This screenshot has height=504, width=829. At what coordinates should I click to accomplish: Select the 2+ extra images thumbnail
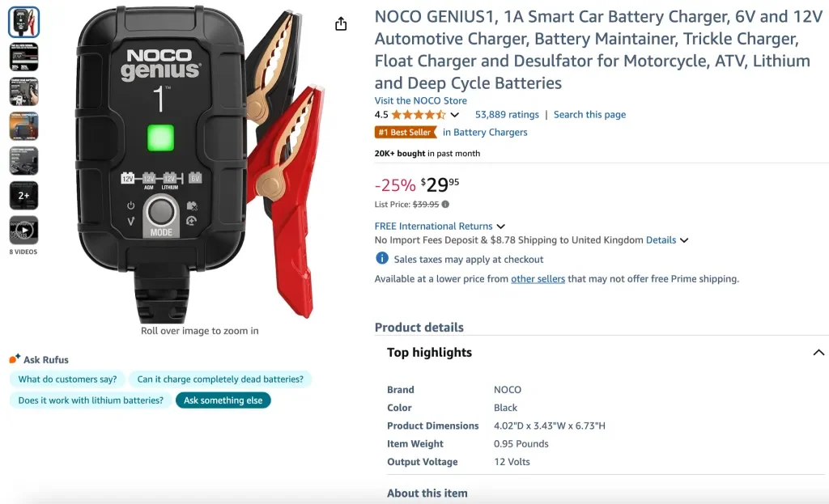click(x=23, y=195)
